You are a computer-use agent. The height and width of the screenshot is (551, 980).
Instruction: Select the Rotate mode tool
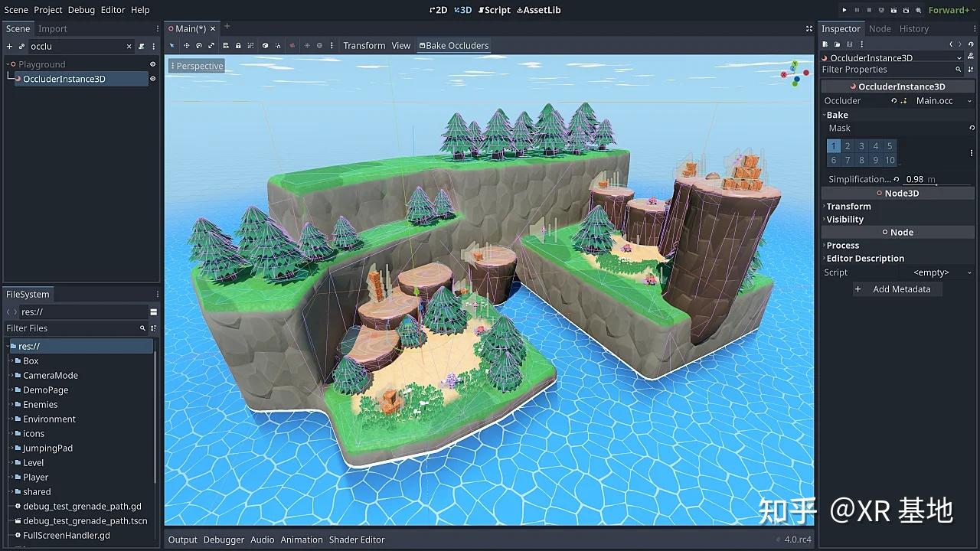pos(199,46)
